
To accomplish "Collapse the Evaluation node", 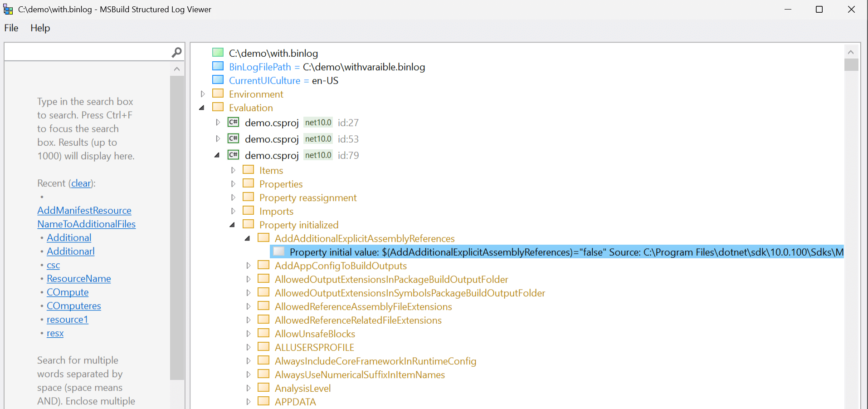I will click(x=202, y=108).
